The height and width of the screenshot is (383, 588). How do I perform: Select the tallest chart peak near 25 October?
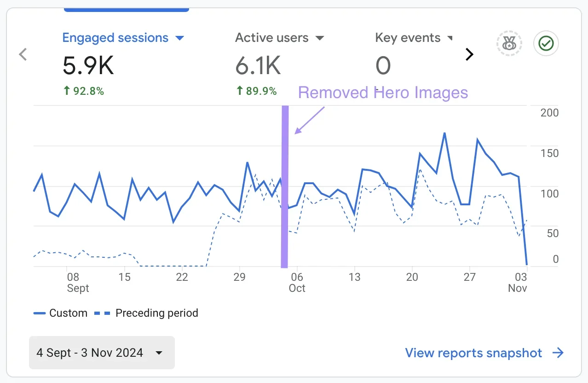pyautogui.click(x=444, y=133)
